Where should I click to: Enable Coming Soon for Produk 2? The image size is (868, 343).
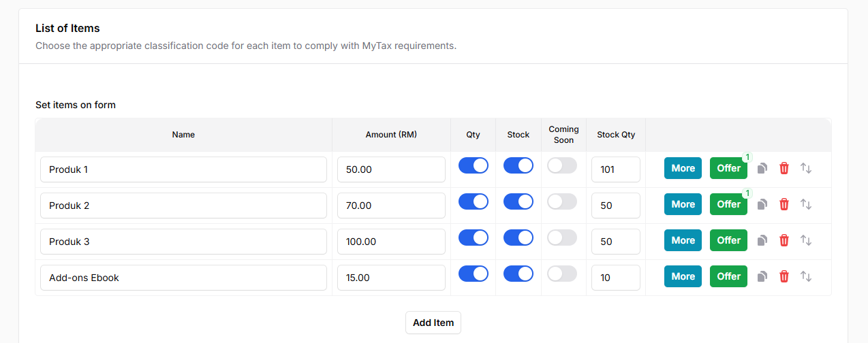562,201
